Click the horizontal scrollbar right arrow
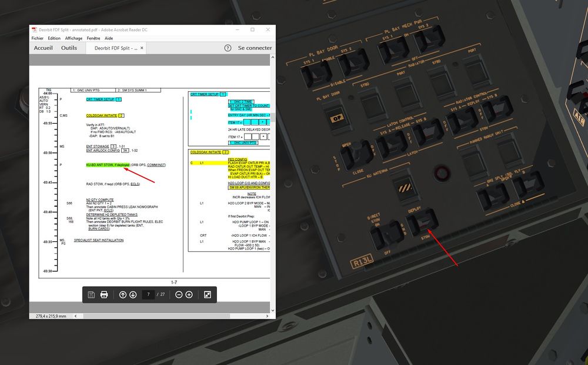The width and height of the screenshot is (588, 365). pos(267,316)
